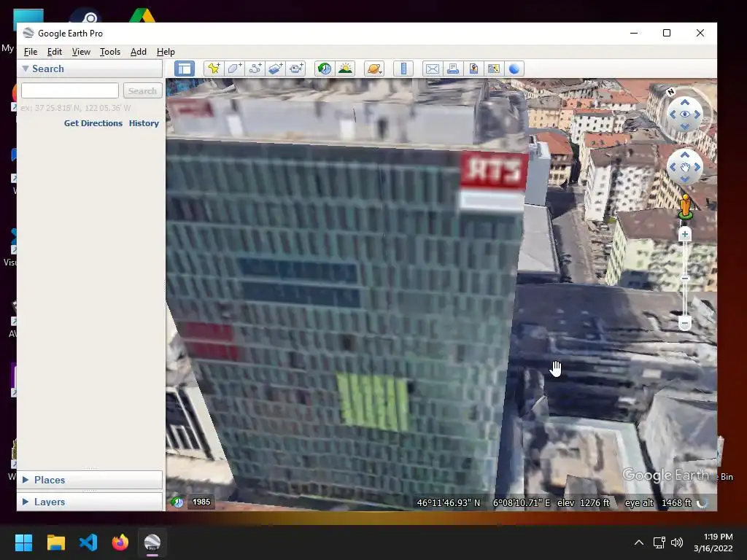Screen dimensions: 747x560
Task: Click the network icon in system tray
Action: [659, 542]
